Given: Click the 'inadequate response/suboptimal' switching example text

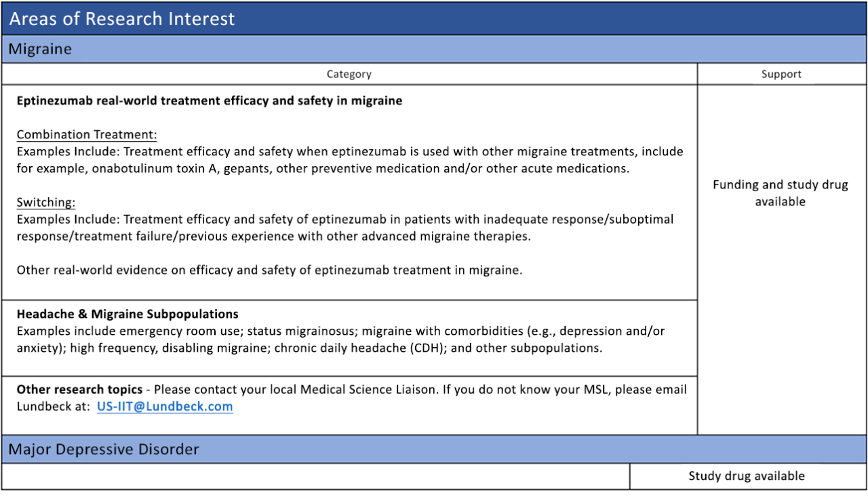Looking at the screenshot, I should 578,220.
